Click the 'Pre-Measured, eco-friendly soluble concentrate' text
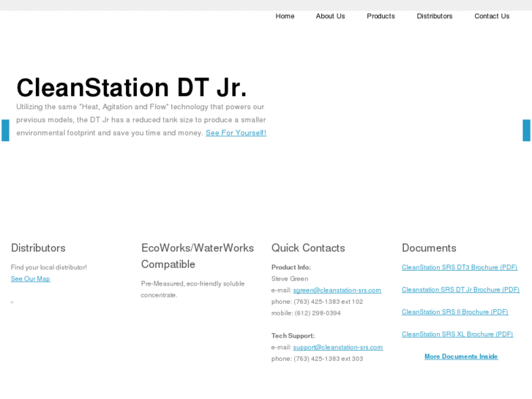Image resolution: width=532 pixels, height=399 pixels. [192, 289]
